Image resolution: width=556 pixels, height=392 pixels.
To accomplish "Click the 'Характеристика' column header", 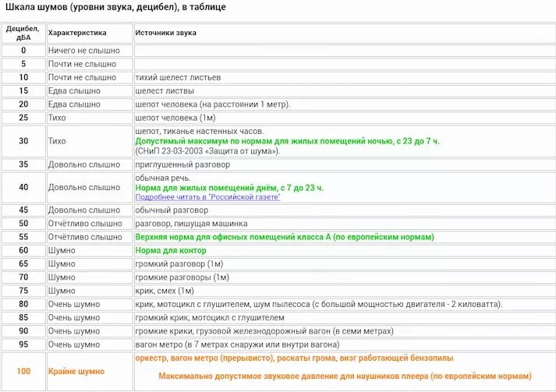I will coord(77,33).
